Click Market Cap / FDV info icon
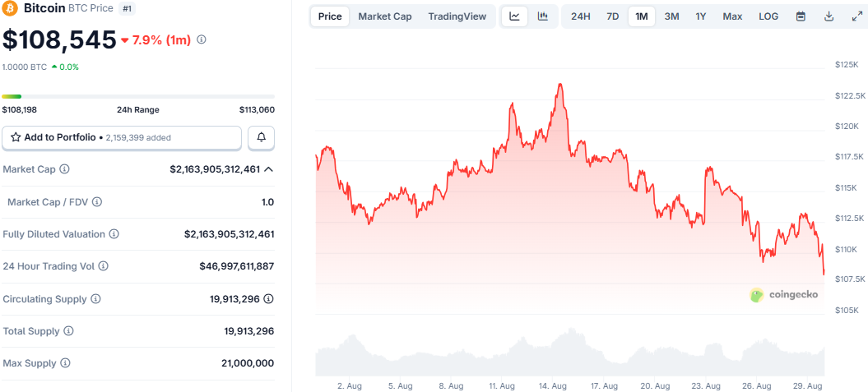868x392 pixels. coord(97,202)
